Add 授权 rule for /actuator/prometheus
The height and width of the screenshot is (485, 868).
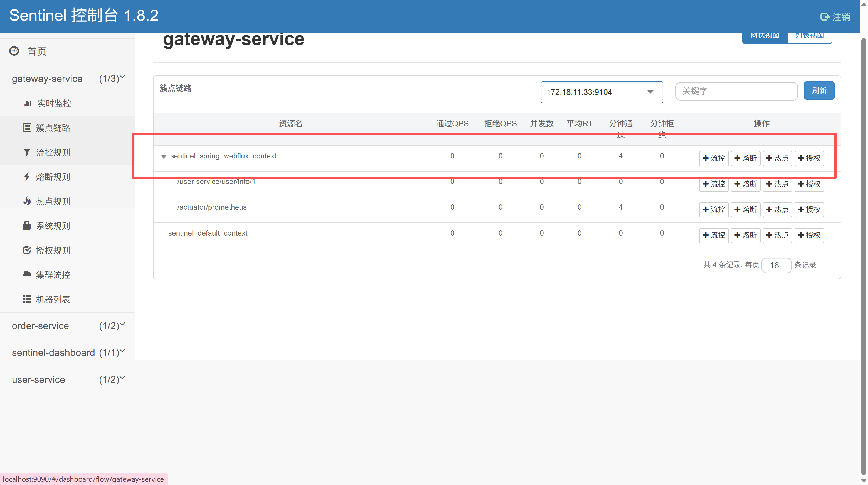click(809, 209)
